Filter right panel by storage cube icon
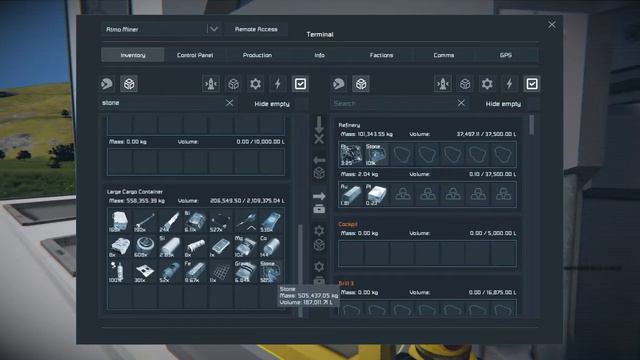 465,84
